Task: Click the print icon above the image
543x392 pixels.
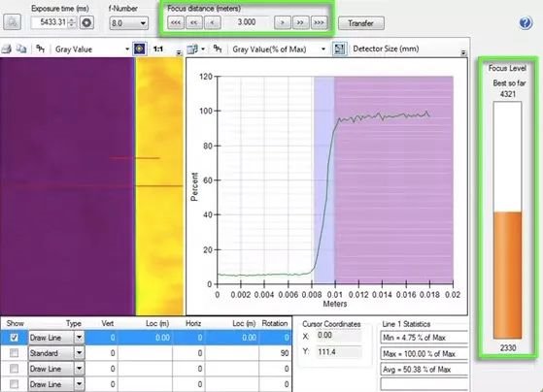Action: point(6,49)
